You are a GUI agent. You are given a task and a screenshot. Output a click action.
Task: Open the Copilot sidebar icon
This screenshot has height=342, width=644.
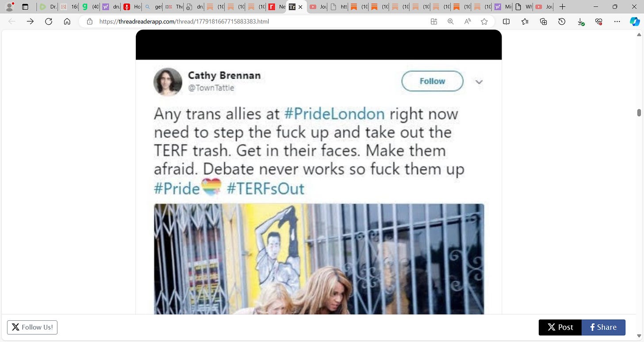(x=635, y=21)
